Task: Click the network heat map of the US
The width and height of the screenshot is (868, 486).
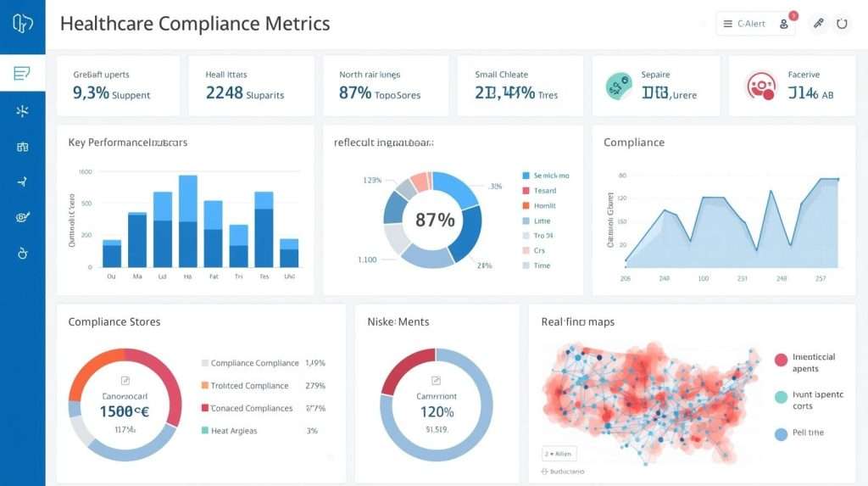Action: (x=650, y=404)
